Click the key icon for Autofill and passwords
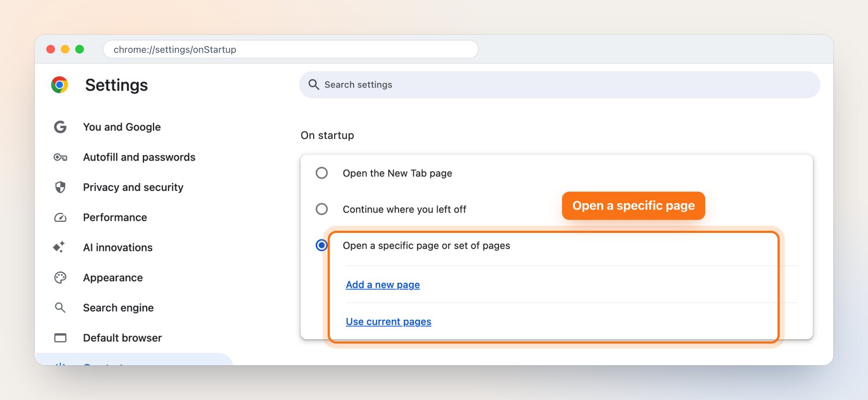The height and width of the screenshot is (400, 868). [60, 157]
